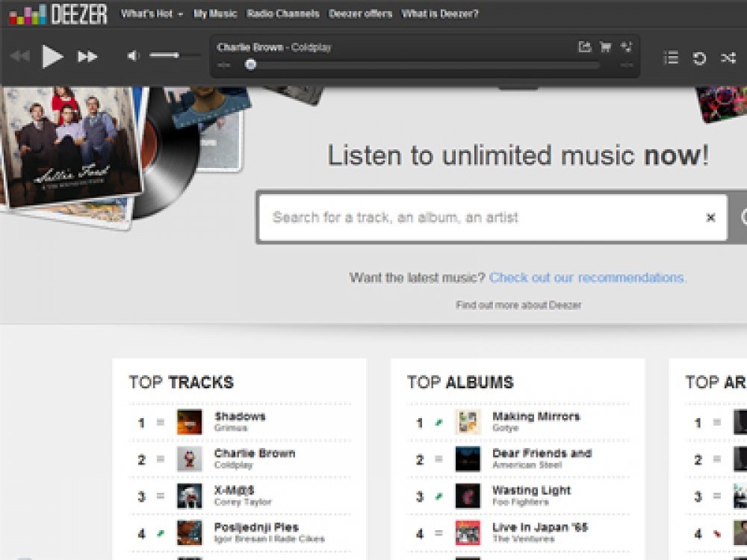747x560 pixels.
Task: Open artist Corey Taylor
Action: [x=243, y=503]
